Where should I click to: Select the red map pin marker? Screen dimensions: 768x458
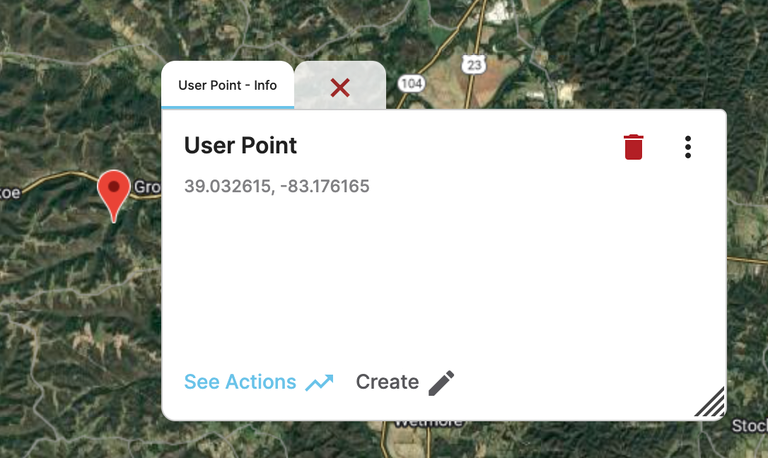114,190
